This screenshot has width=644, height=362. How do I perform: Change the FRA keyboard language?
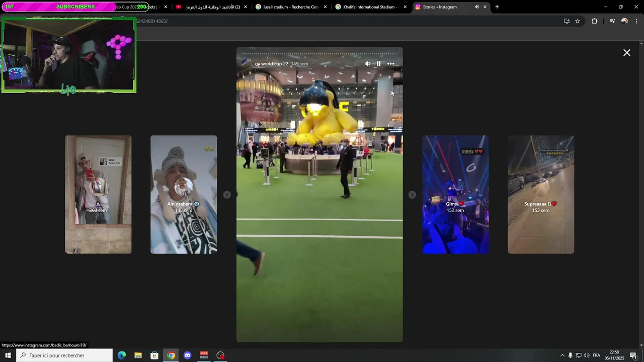597,355
